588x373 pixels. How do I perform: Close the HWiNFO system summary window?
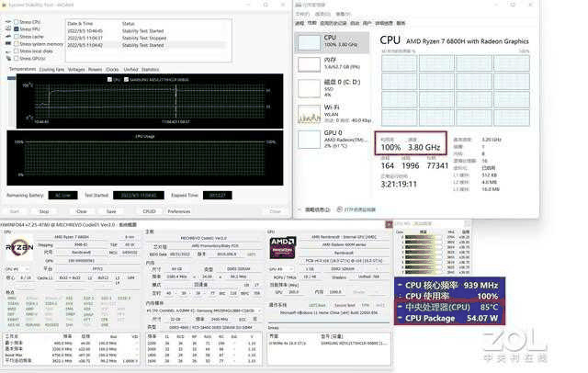click(x=389, y=224)
